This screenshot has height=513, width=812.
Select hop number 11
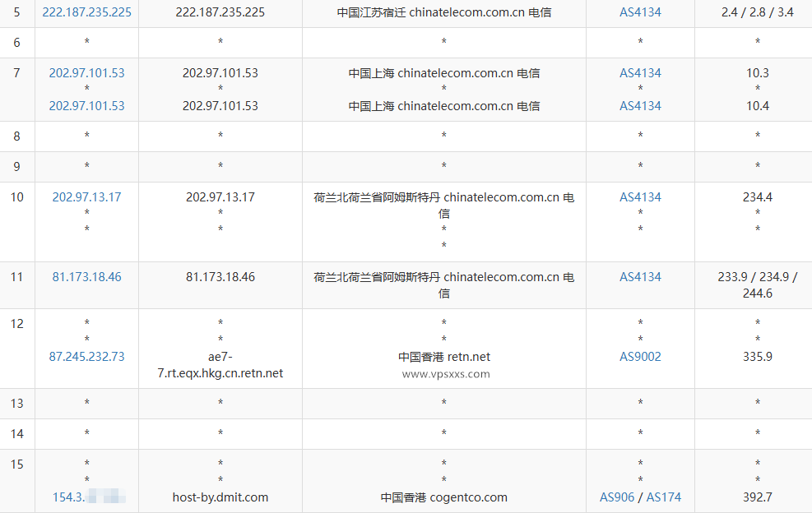tap(17, 277)
